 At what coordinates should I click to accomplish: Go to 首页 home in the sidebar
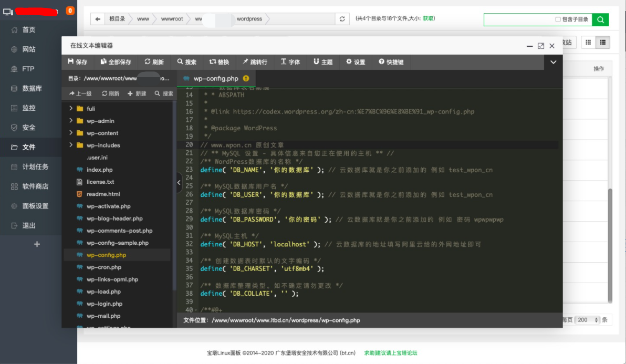coord(29,29)
